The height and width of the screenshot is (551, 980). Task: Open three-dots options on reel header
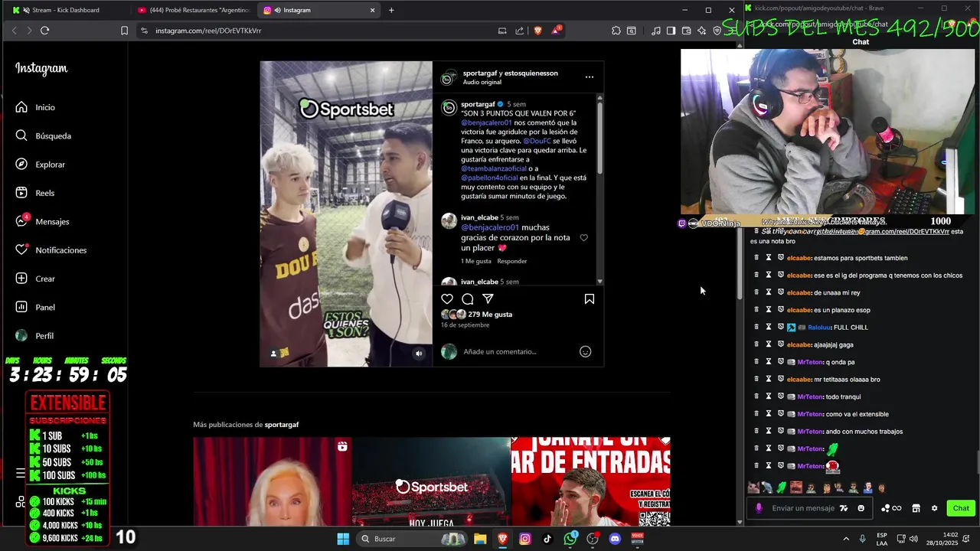(x=589, y=77)
